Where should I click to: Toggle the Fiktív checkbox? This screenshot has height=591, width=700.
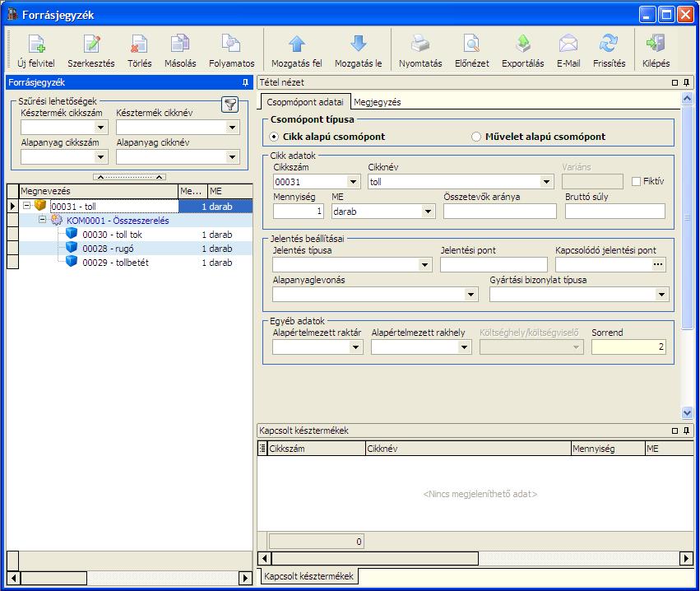[x=636, y=181]
